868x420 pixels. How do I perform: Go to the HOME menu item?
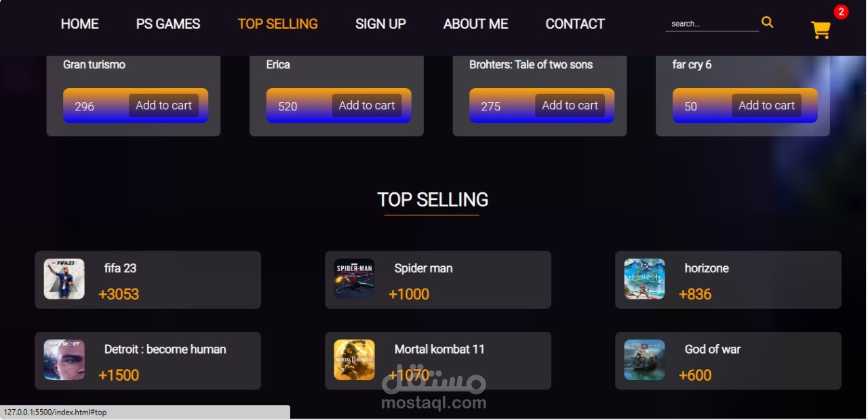tap(79, 24)
